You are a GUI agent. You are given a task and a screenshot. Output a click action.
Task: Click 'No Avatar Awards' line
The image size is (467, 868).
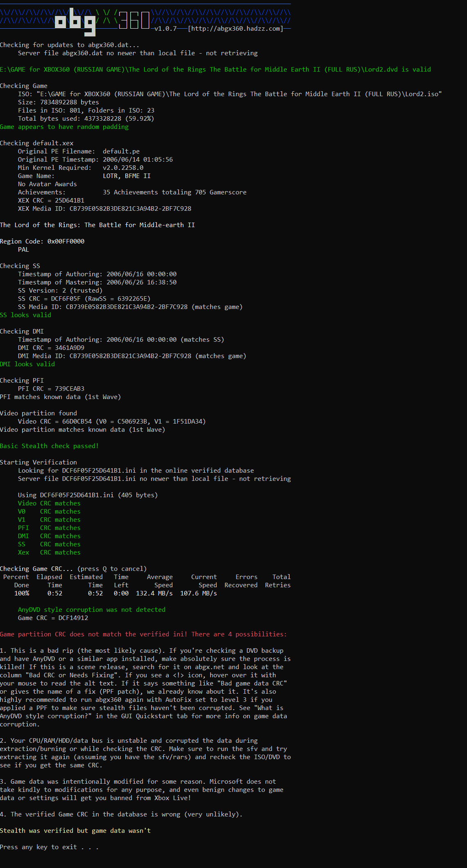click(48, 184)
